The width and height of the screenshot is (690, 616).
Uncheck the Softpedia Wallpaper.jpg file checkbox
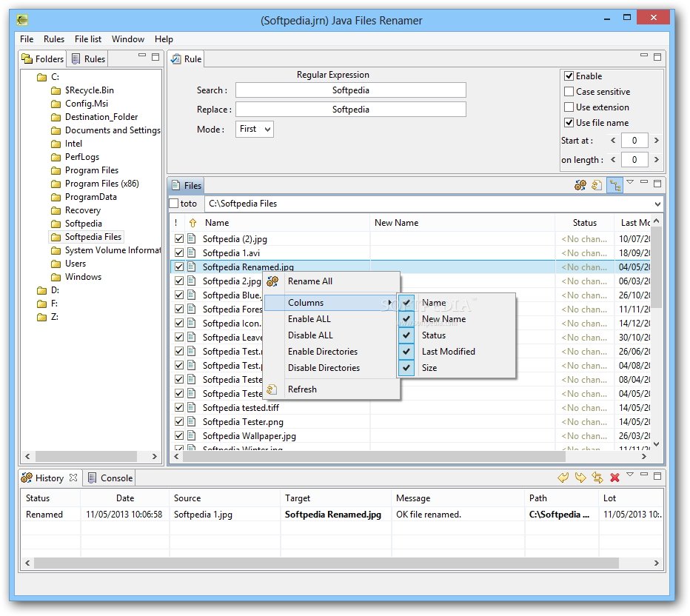(x=179, y=435)
